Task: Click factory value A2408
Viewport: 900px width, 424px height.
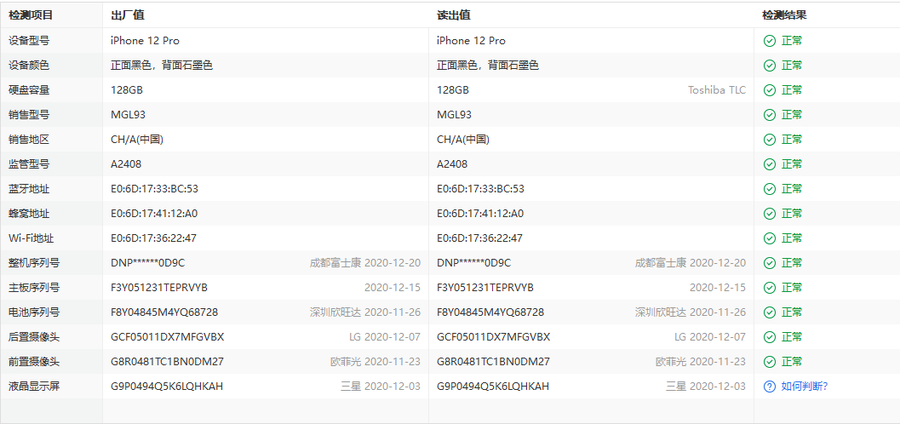Action: pyautogui.click(x=126, y=164)
